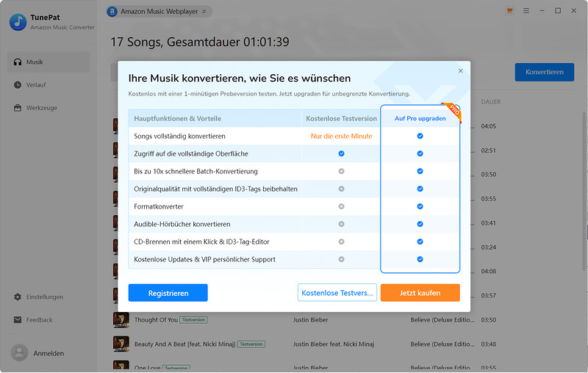Click duration 04:05 in song list

click(488, 126)
